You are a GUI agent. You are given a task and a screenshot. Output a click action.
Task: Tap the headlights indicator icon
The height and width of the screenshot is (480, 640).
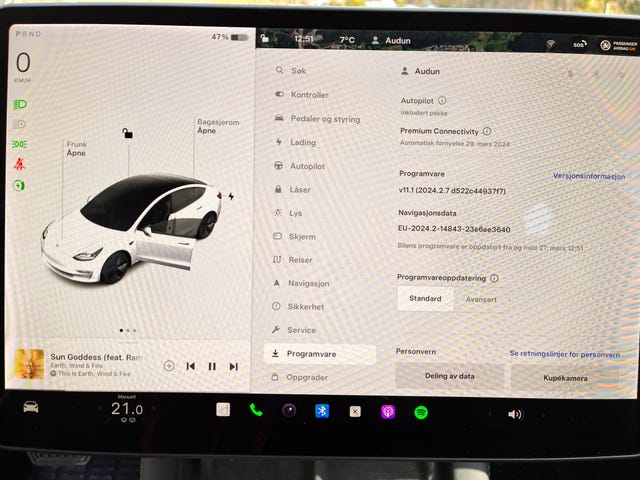pos(20,104)
